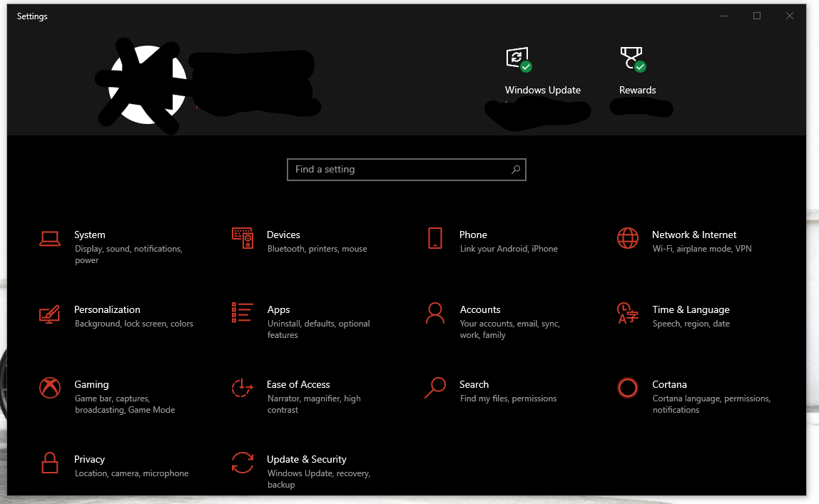The width and height of the screenshot is (819, 504).
Task: Click the Settings window title text
Action: click(32, 16)
